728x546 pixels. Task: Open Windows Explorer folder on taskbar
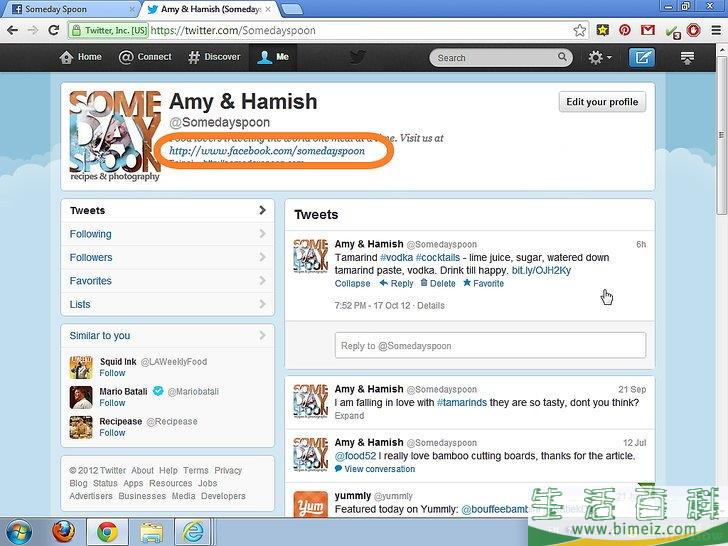tap(150, 532)
